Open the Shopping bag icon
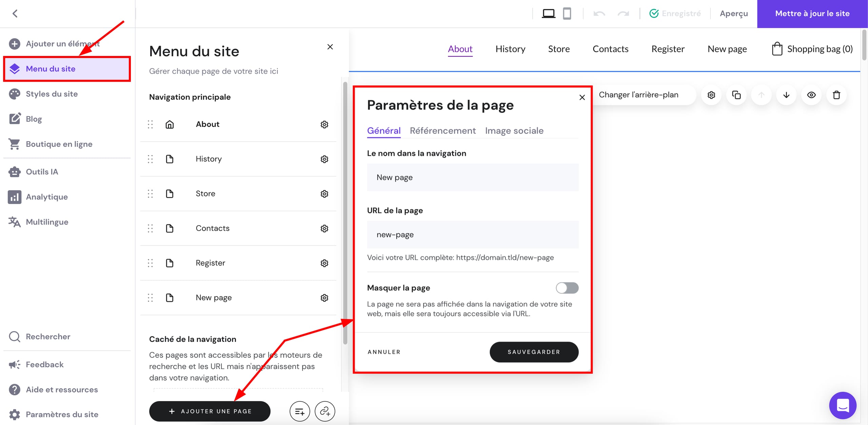This screenshot has height=425, width=868. coord(777,49)
